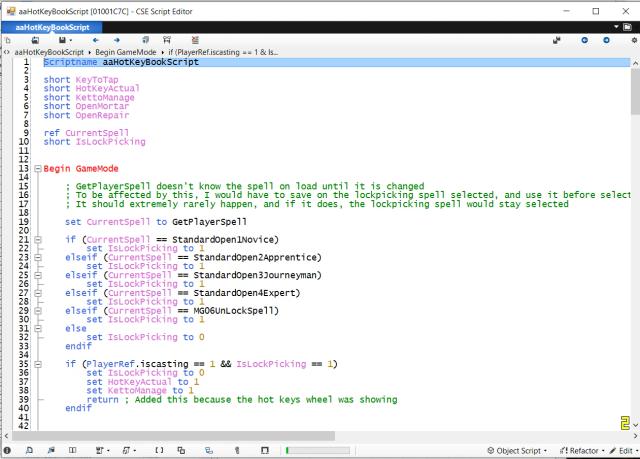640x459 pixels.
Task: Collapse the else block on line 31
Action: click(38, 328)
